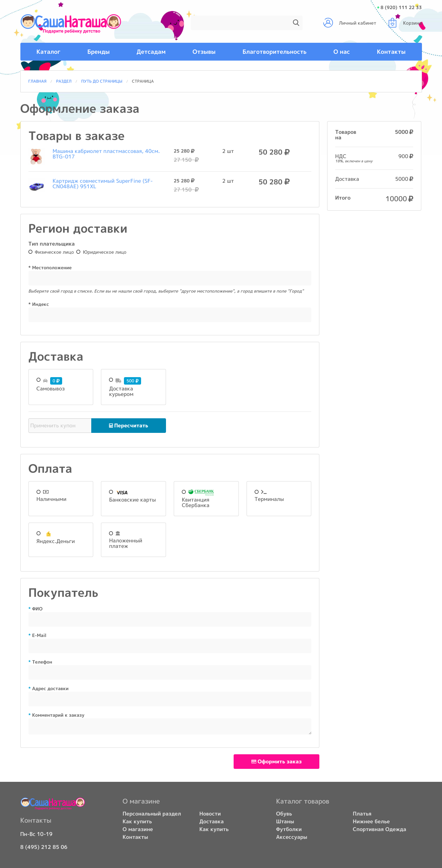
Task: Click the СашаНаташа logo in header
Action: click(x=70, y=23)
